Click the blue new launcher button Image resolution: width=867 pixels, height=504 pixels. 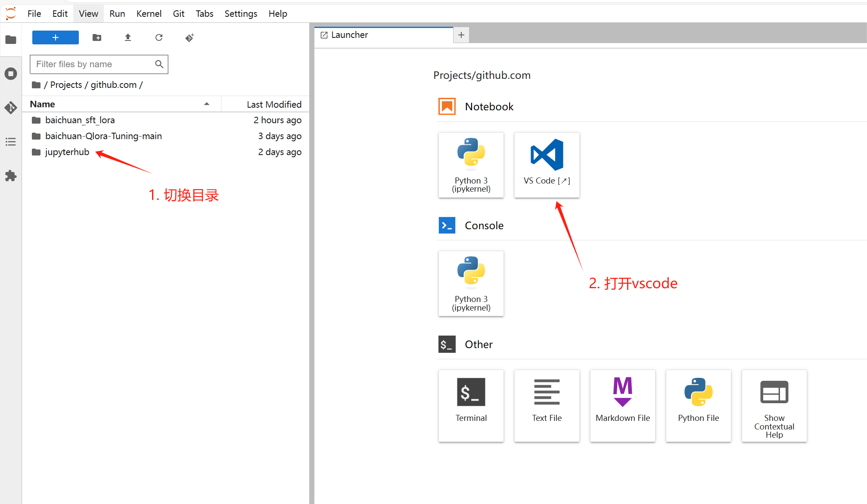coord(56,38)
